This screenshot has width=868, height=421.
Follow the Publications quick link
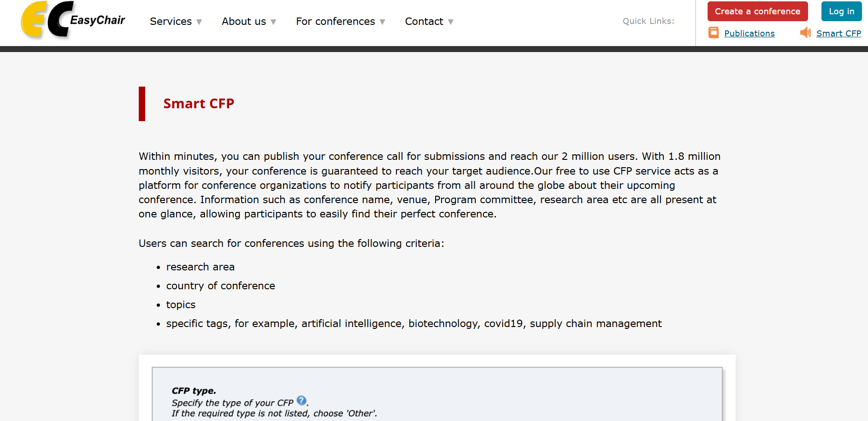tap(749, 34)
